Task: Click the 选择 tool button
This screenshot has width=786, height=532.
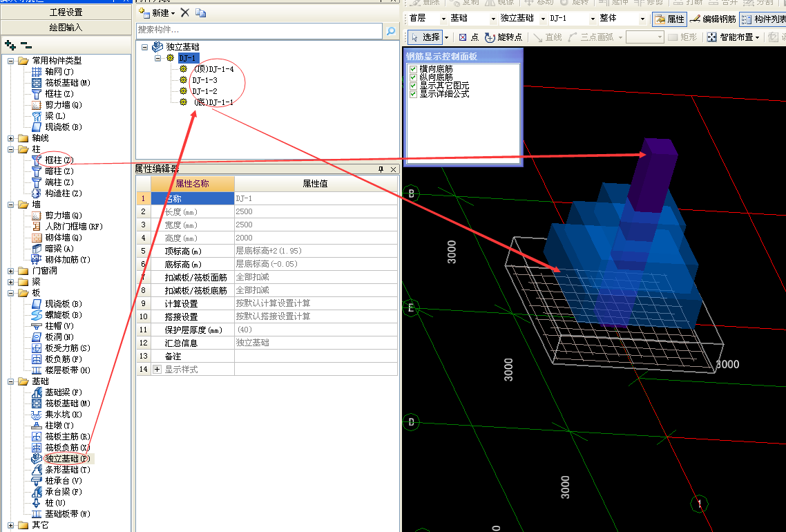Action: coord(425,37)
